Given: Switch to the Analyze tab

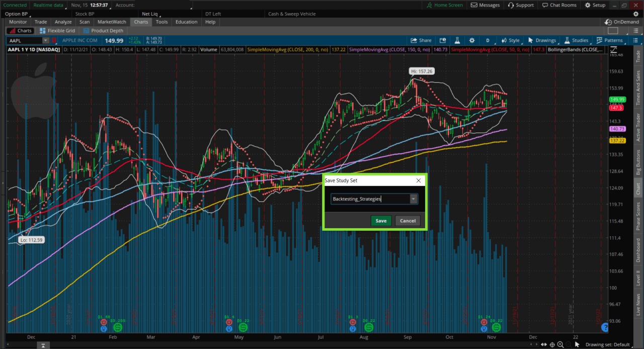Looking at the screenshot, I should [x=62, y=22].
